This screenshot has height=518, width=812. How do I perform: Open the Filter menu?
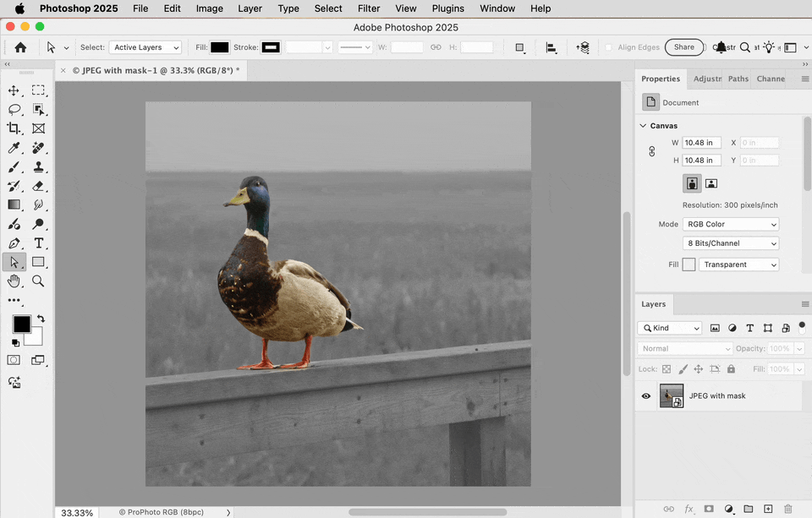[x=368, y=8]
